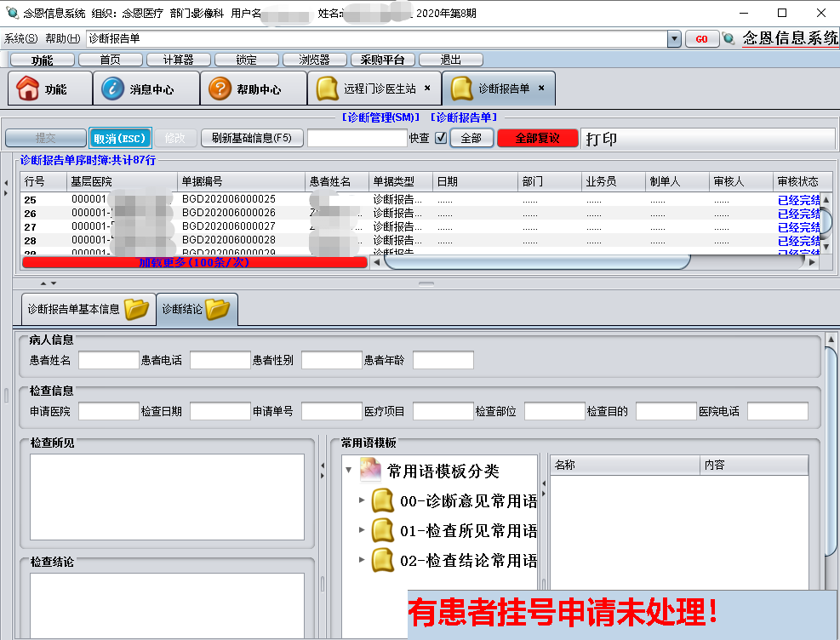Expand the 00-诊断意见常用语 tree node
Image resolution: width=840 pixels, height=640 pixels.
pyautogui.click(x=362, y=500)
